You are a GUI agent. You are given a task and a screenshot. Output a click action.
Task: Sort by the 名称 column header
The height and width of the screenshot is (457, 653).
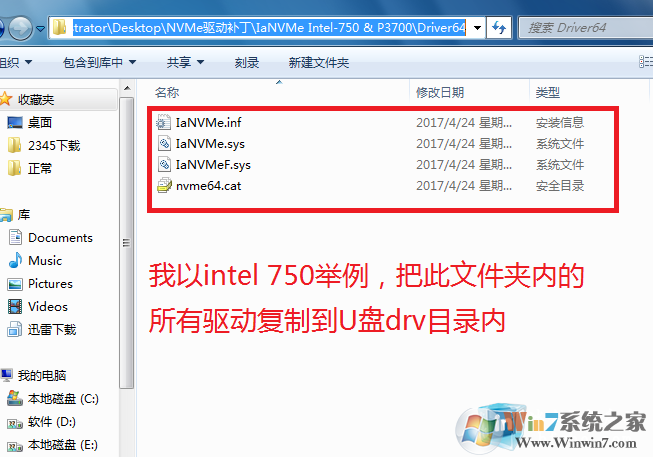pos(167,92)
